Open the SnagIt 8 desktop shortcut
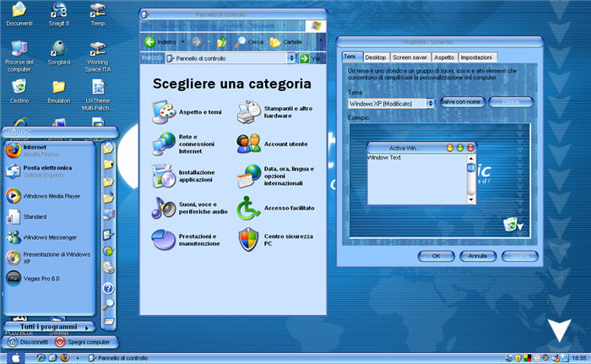591x364 pixels. coord(59,14)
